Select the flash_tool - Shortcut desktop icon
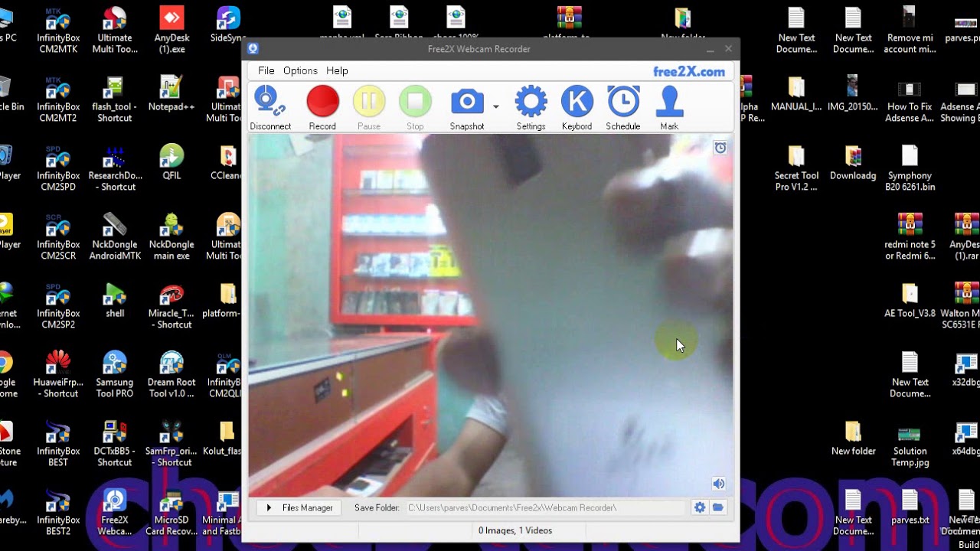Viewport: 980px width, 551px height. 115,99
